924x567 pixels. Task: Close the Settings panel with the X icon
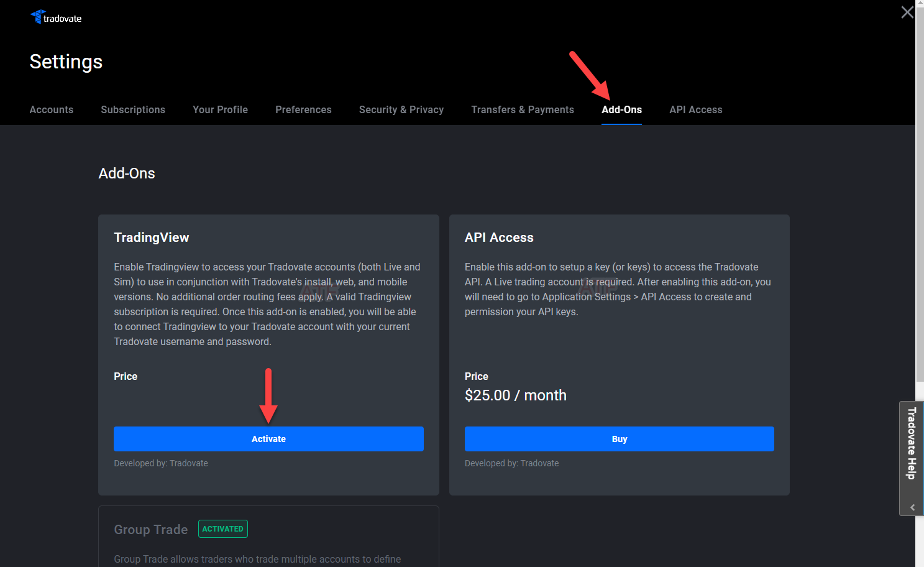point(907,12)
